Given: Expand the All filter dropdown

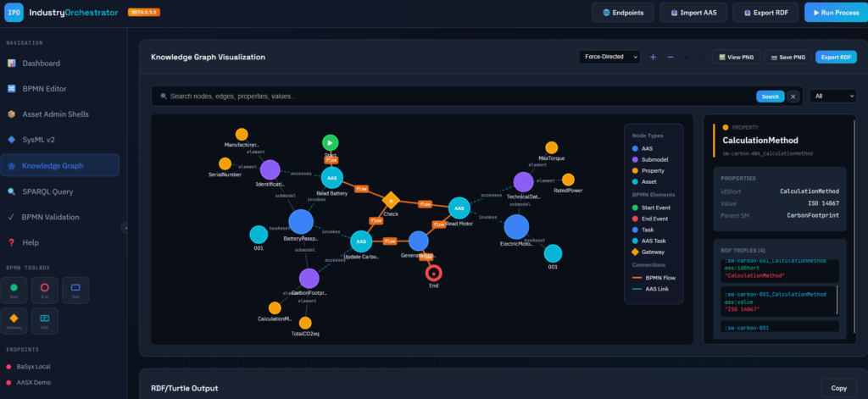Looking at the screenshot, I should [x=832, y=97].
